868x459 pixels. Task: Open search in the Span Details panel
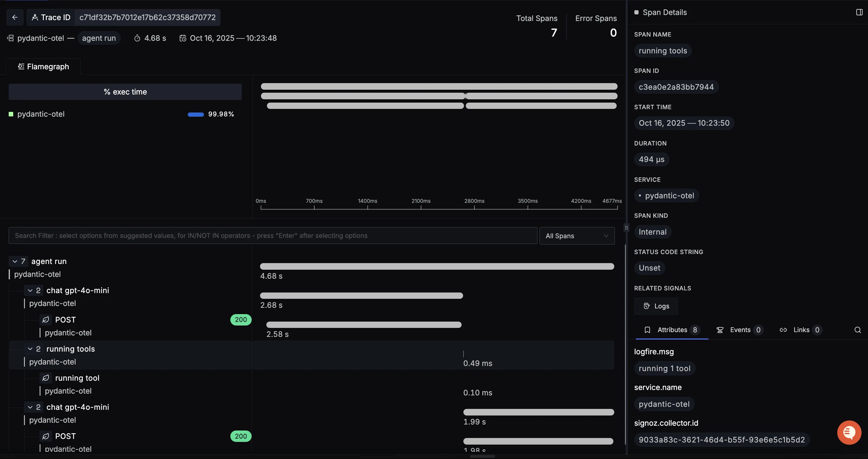tap(858, 330)
